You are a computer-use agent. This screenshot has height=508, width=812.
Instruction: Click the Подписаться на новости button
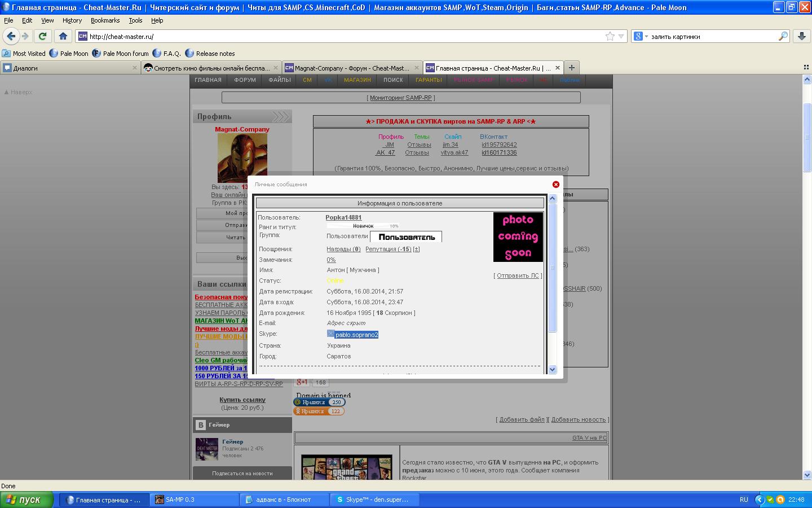point(242,474)
